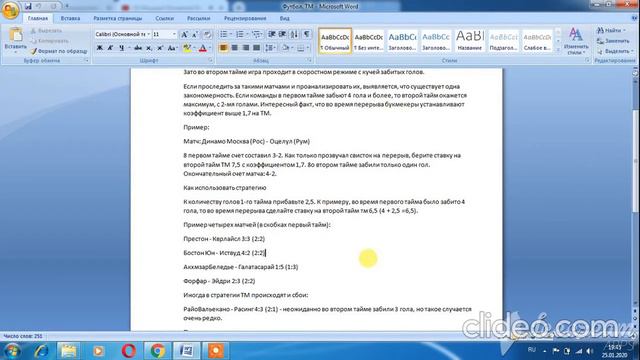Decrease paragraph indent
Image resolution: width=640 pixels, height=360 pixels.
coord(271,34)
